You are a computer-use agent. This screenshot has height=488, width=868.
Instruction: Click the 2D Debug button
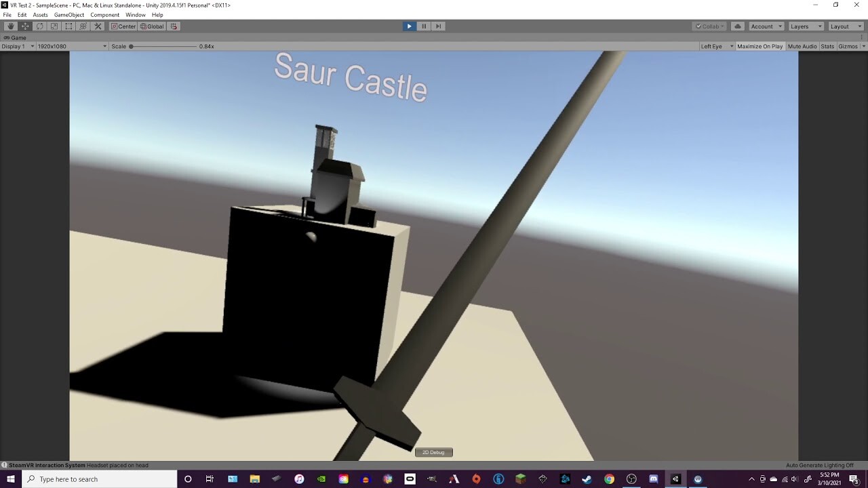tap(433, 452)
